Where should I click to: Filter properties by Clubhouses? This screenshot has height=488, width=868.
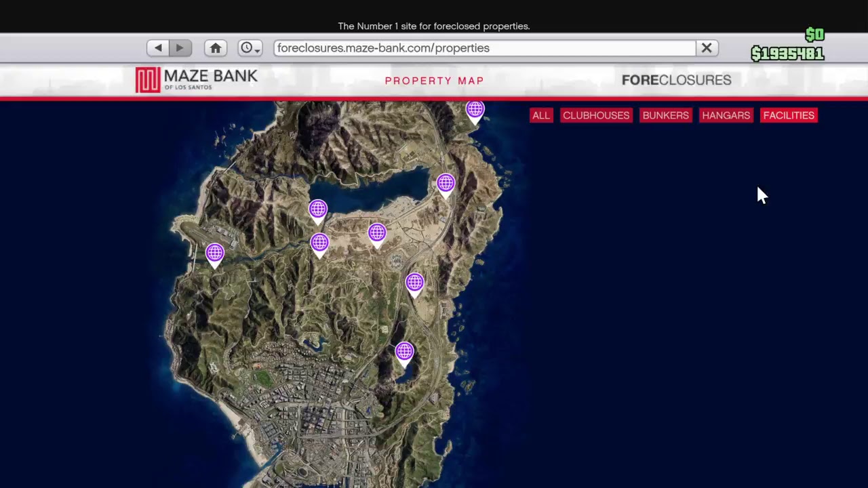tap(596, 115)
